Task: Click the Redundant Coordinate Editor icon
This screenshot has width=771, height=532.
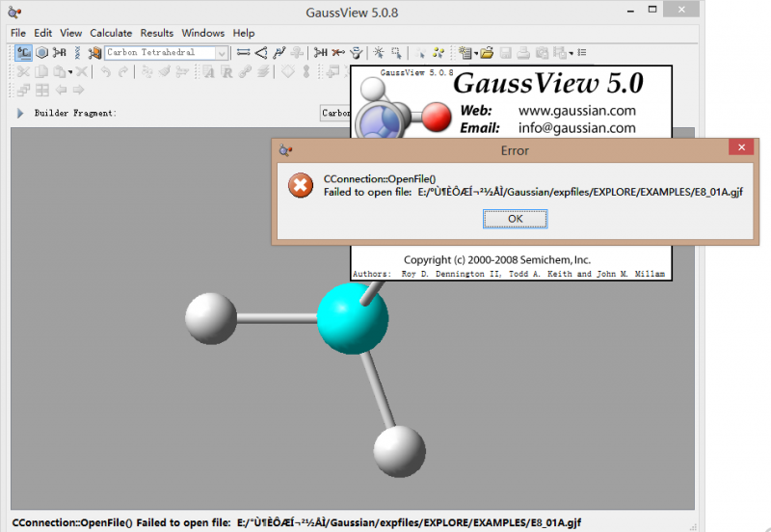Action: (226, 71)
